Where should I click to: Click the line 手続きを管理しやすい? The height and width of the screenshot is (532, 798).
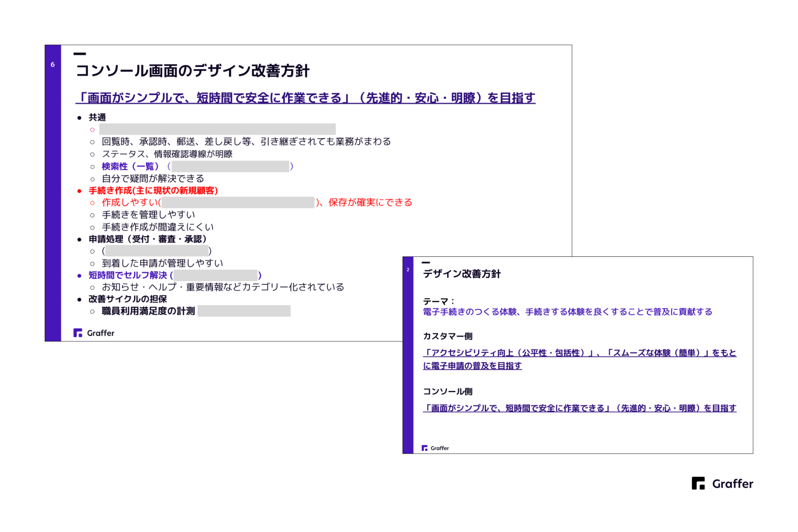pos(148,215)
